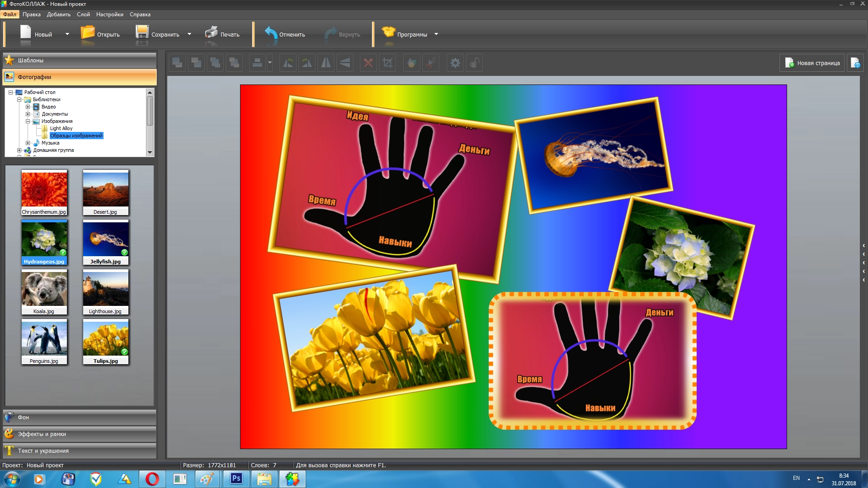Click the Opera icon in the taskbar
The width and height of the screenshot is (868, 488).
152,479
